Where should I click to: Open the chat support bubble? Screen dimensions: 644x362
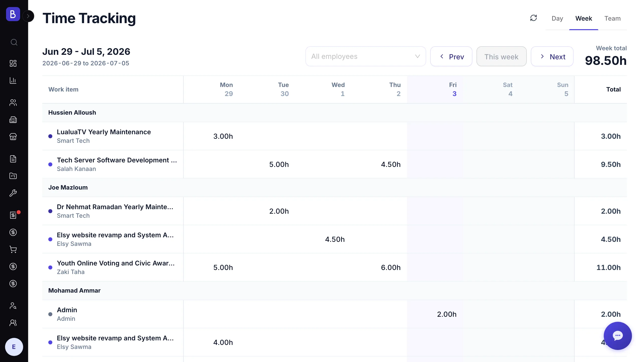click(x=618, y=336)
